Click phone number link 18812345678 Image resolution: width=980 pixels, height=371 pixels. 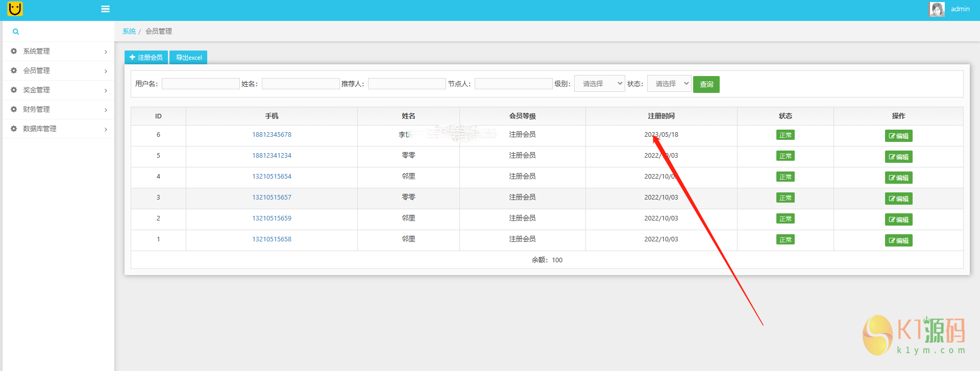click(x=272, y=135)
